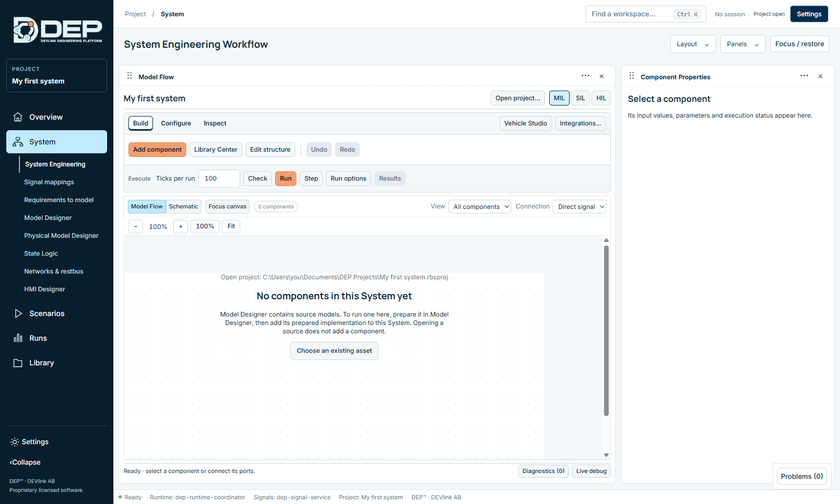Switch canvas to Schematic view
This screenshot has width=840, height=504.
click(x=183, y=206)
